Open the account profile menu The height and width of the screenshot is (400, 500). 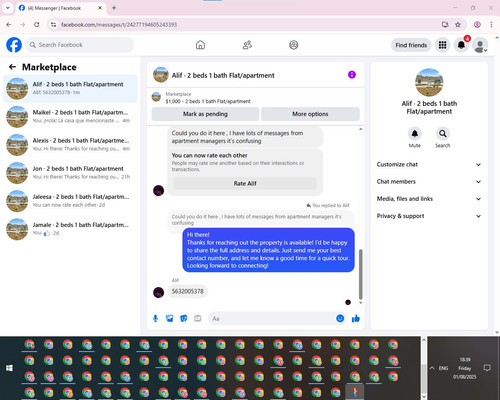pyautogui.click(x=480, y=45)
